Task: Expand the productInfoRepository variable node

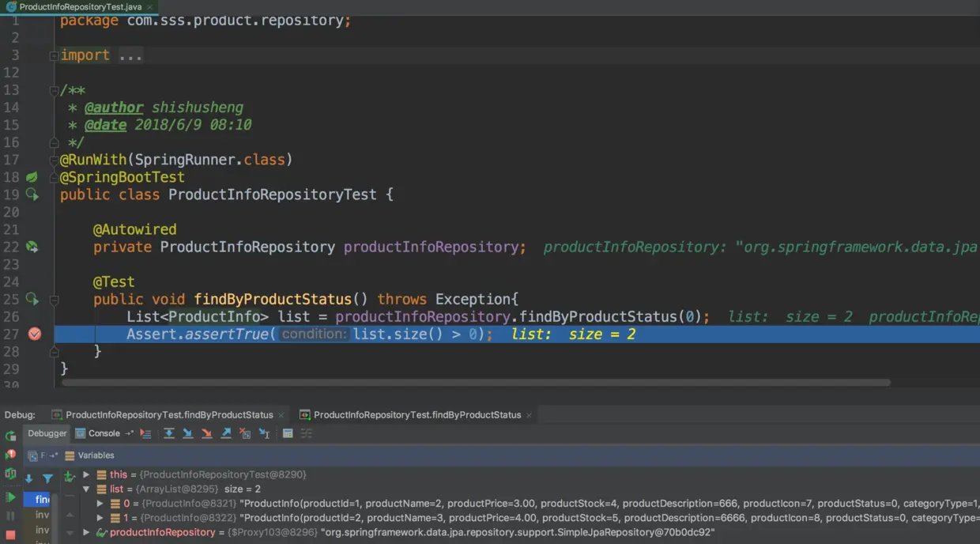Action: pos(86,533)
